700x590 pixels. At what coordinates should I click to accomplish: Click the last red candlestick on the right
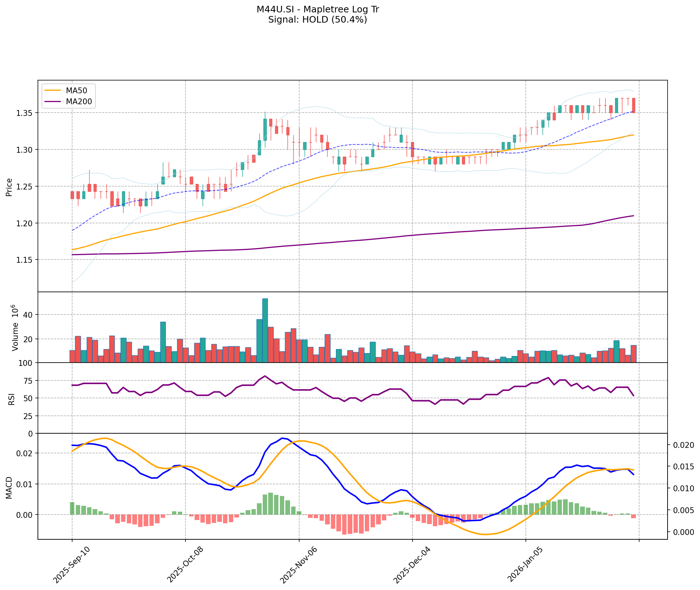point(634,105)
